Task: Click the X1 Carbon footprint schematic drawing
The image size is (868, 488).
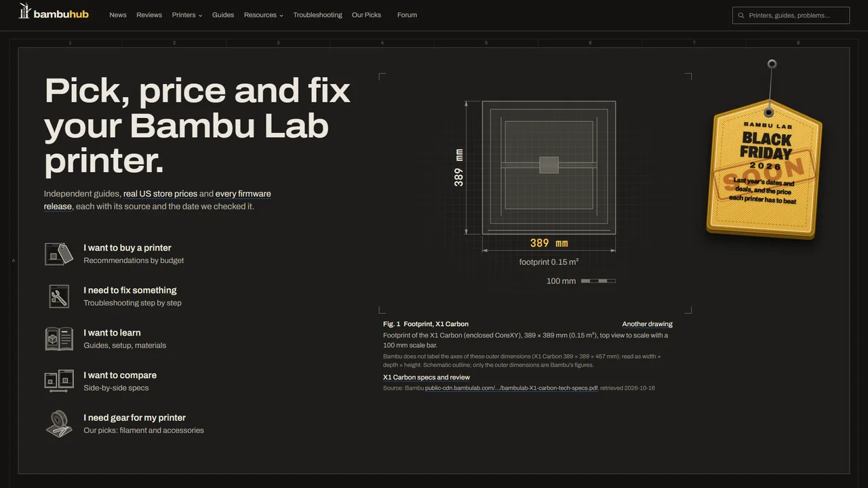Action: click(x=549, y=167)
